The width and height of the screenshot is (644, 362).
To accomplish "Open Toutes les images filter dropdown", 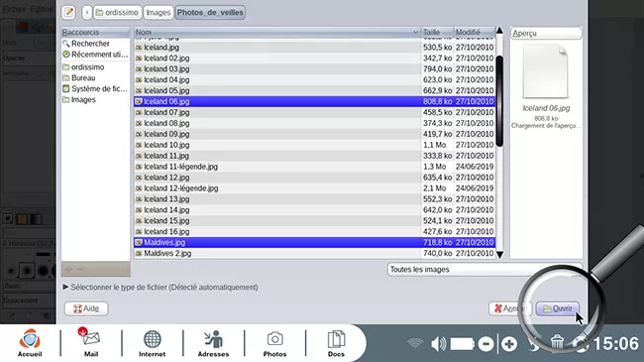I will [484, 270].
